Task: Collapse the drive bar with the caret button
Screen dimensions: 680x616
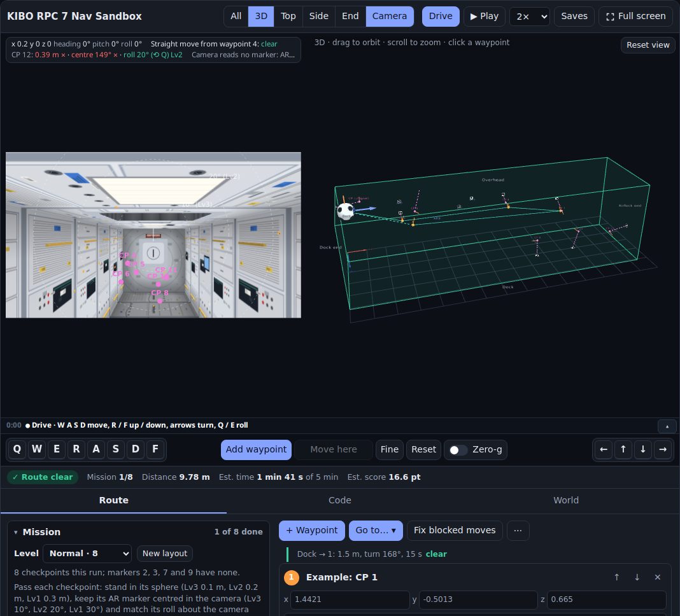Action: (x=667, y=426)
